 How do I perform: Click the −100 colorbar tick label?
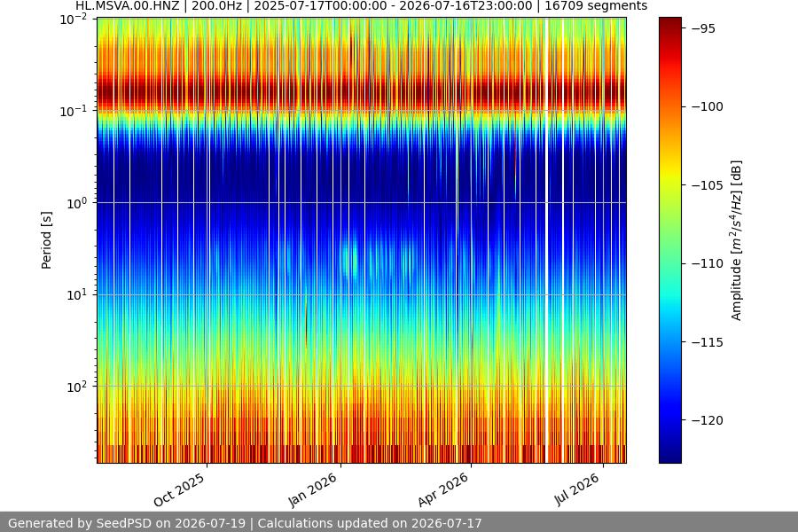[708, 107]
